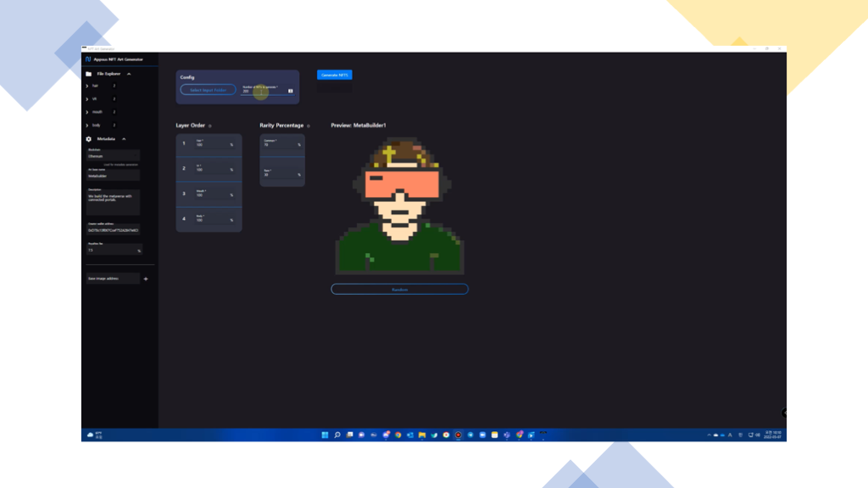Expand the hair folder in File Explorer
The image size is (868, 488).
tap(87, 86)
